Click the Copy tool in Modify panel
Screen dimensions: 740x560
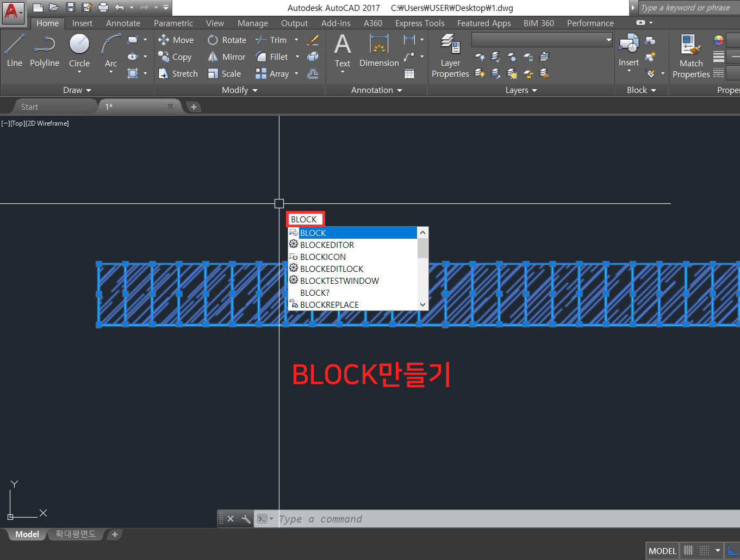(x=175, y=57)
